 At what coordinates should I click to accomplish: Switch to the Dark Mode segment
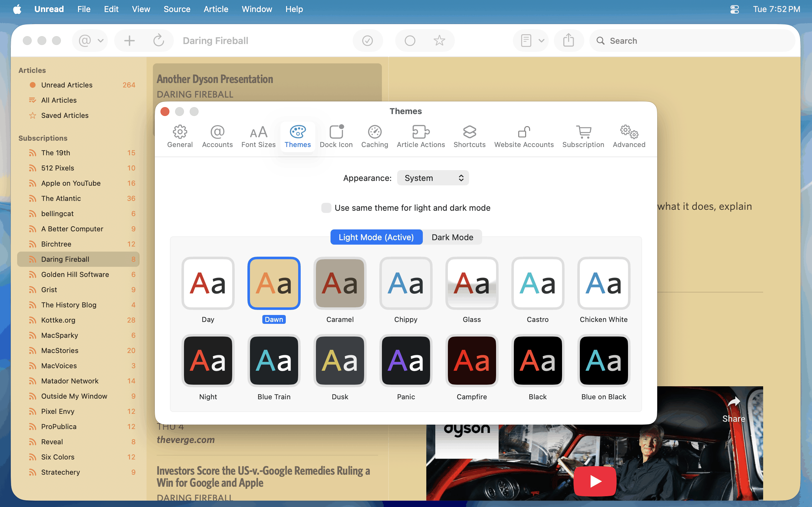pyautogui.click(x=452, y=237)
